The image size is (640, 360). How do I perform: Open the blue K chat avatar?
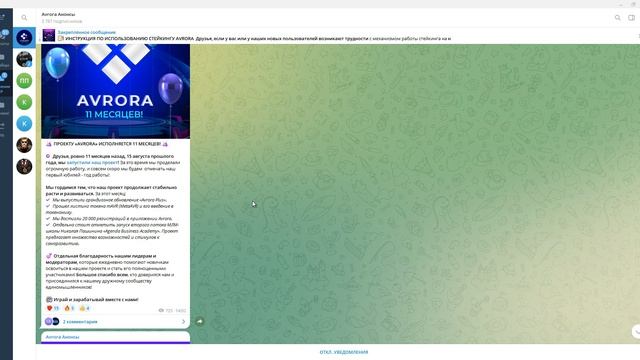[24, 123]
